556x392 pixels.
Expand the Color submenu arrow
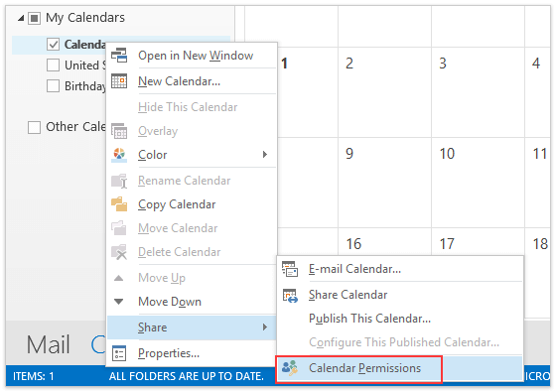(264, 155)
